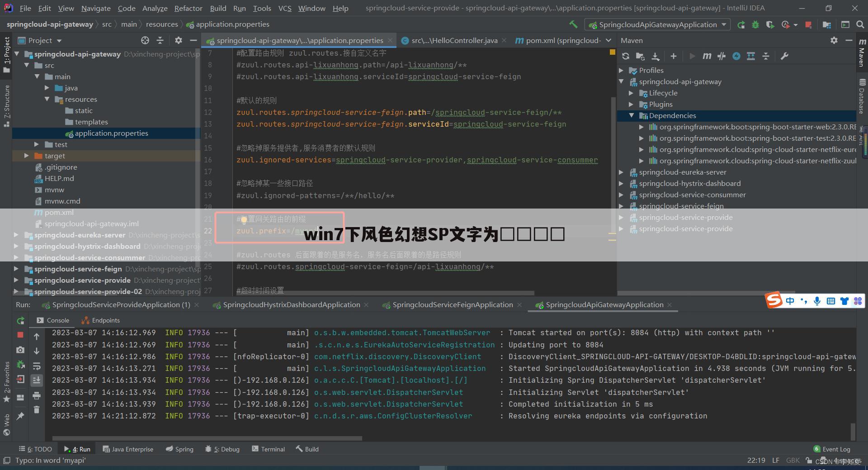Dump threads using camera icon
The width and height of the screenshot is (868, 470).
point(20,350)
